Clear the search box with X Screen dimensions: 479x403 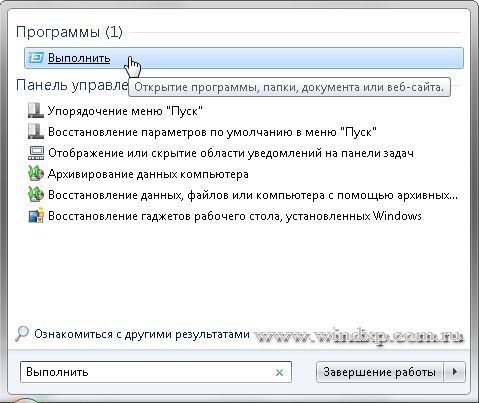(279, 372)
